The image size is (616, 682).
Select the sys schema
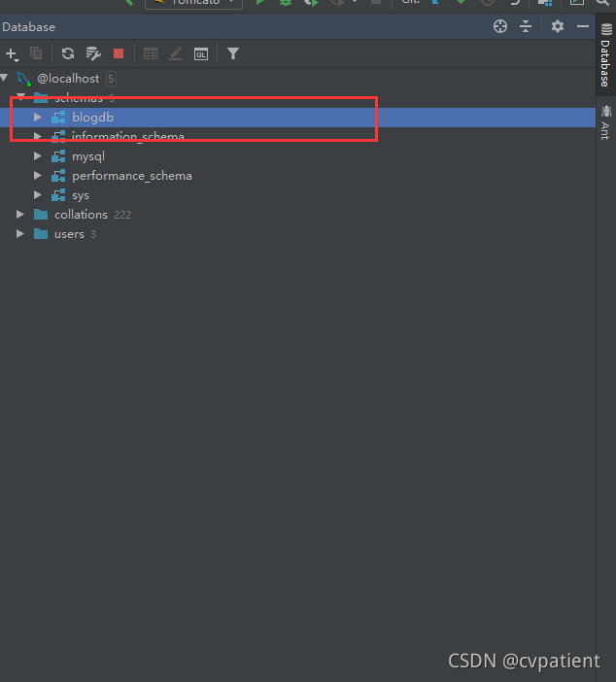pyautogui.click(x=81, y=195)
